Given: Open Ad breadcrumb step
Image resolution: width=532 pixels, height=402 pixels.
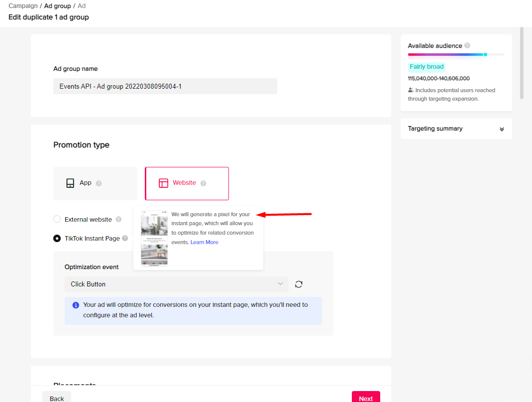Looking at the screenshot, I should (x=82, y=6).
